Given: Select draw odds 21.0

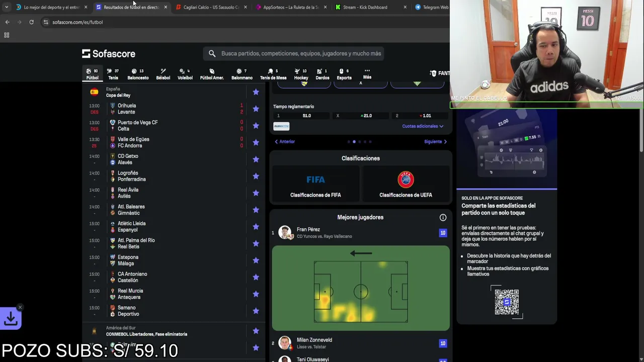Looking at the screenshot, I should click(360, 116).
